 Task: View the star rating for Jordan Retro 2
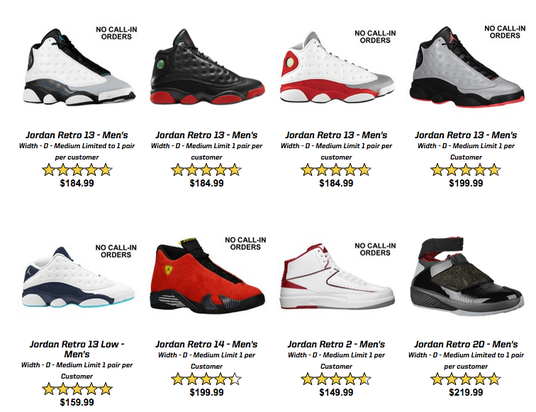[336, 379]
